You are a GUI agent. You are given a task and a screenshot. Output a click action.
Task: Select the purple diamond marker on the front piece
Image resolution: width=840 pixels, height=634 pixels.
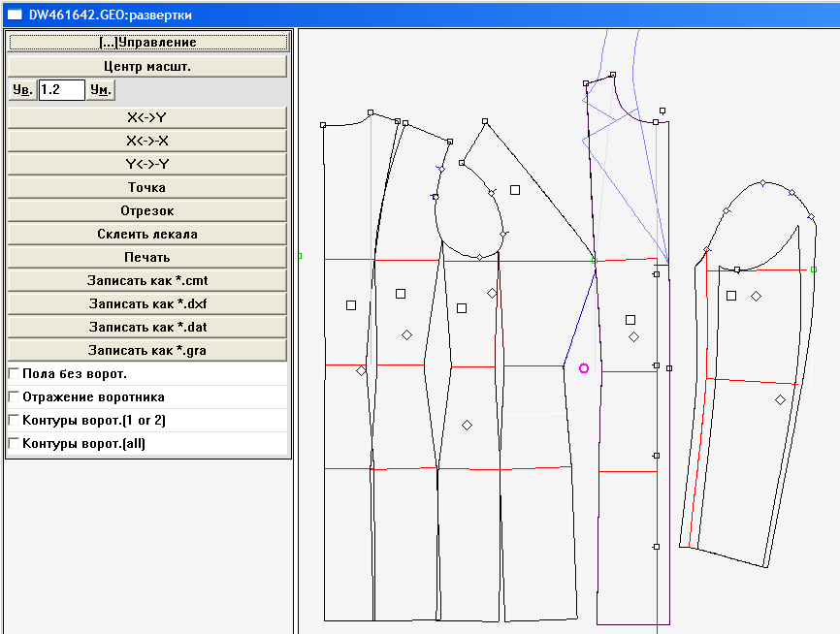633,336
